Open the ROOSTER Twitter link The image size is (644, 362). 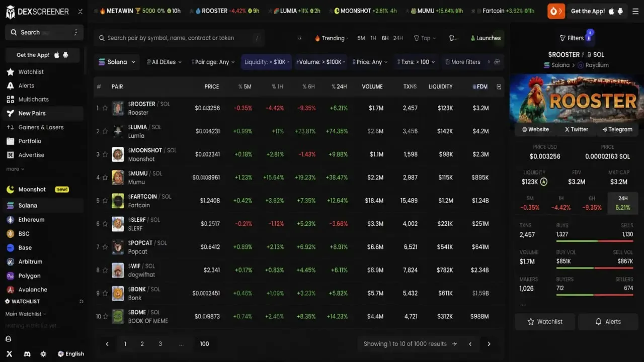(x=577, y=129)
